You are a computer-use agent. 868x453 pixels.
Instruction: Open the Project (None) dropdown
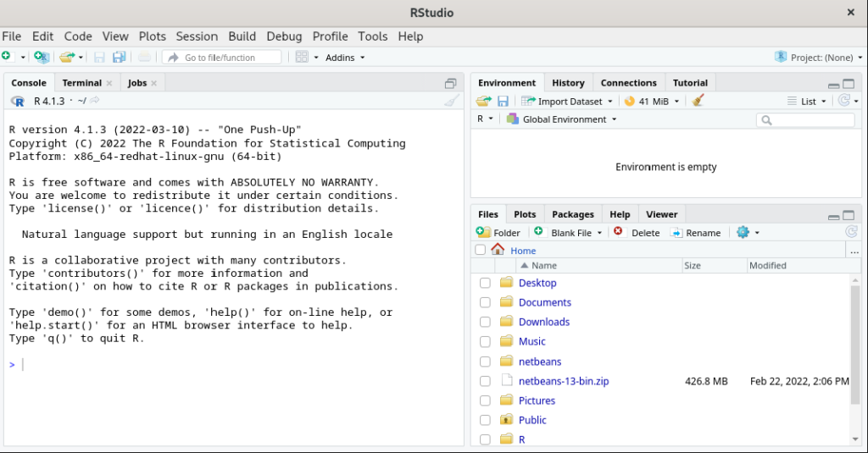tap(818, 58)
